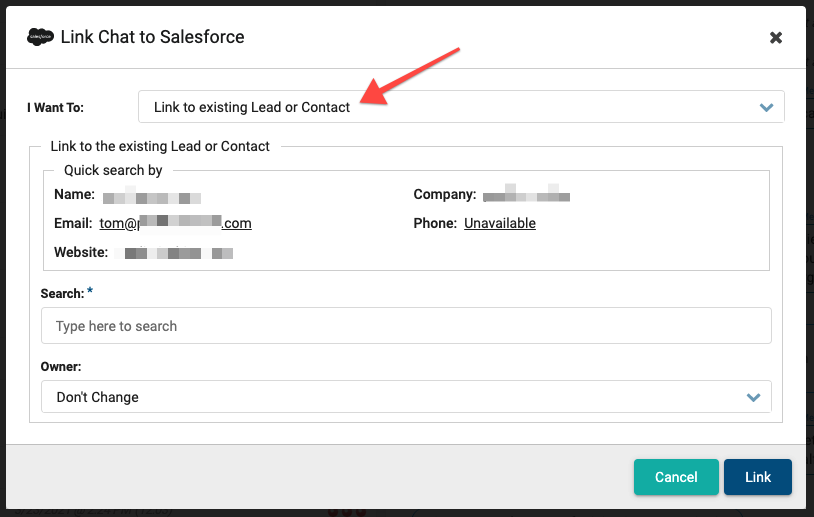Click the 'Owner:' field label
The height and width of the screenshot is (517, 814).
point(61,366)
